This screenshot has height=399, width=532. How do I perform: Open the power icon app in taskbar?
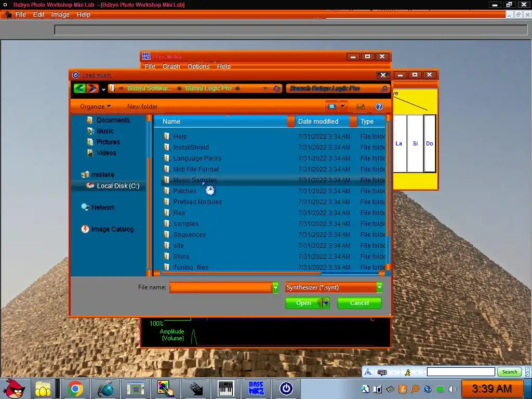(x=286, y=389)
